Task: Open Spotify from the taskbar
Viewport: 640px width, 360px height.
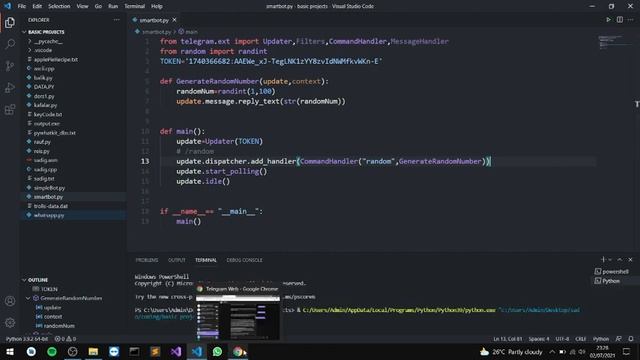Action: [52, 351]
